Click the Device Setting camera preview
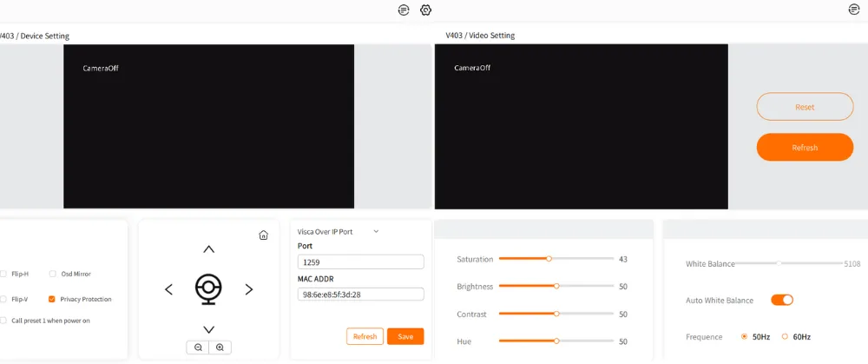 pyautogui.click(x=208, y=126)
